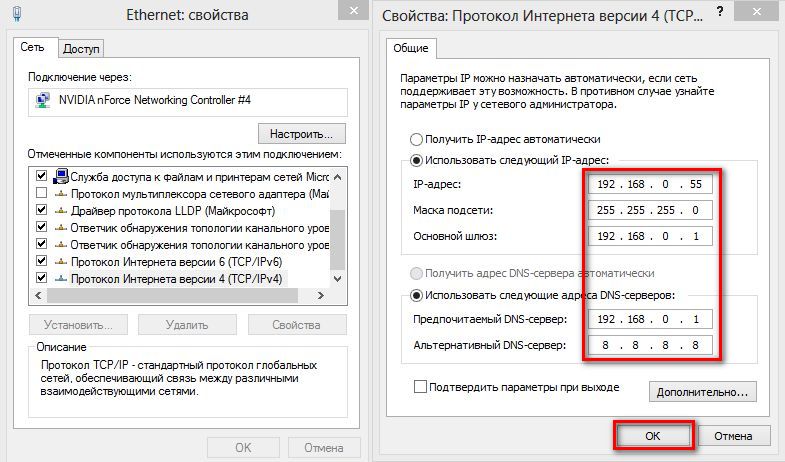Switch to the 'Доступ' tab
This screenshot has width=785, height=462.
coord(82,49)
